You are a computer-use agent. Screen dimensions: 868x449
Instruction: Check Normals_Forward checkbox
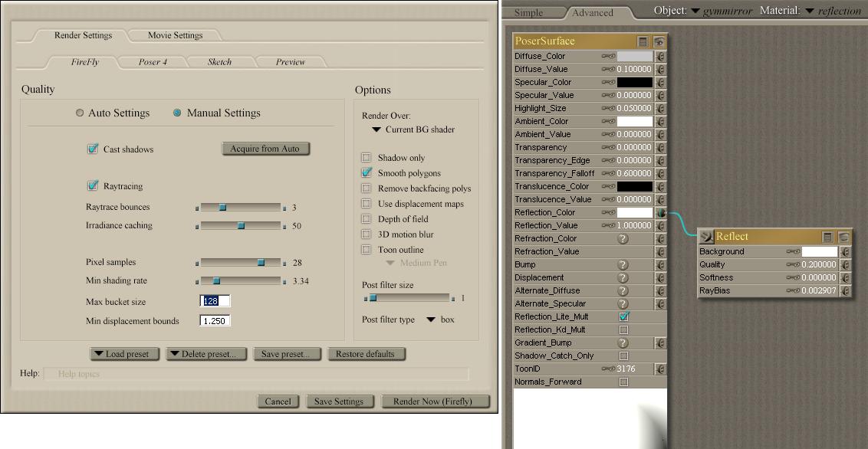click(624, 382)
